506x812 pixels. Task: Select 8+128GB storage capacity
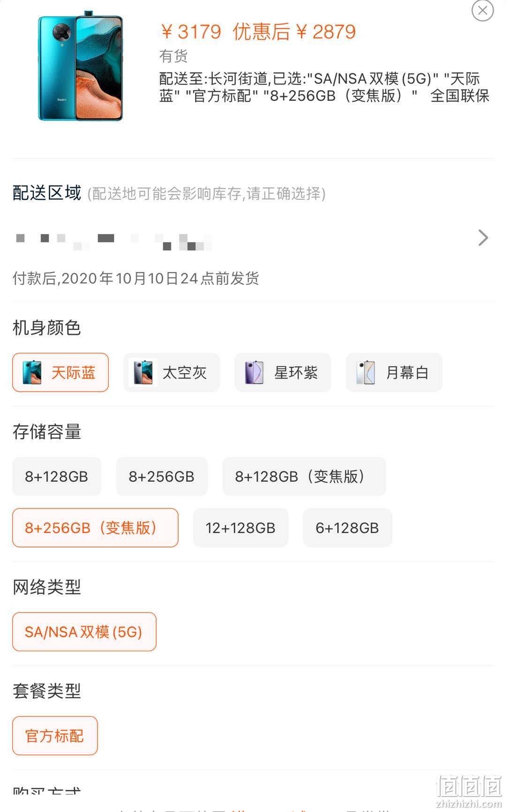(x=57, y=477)
